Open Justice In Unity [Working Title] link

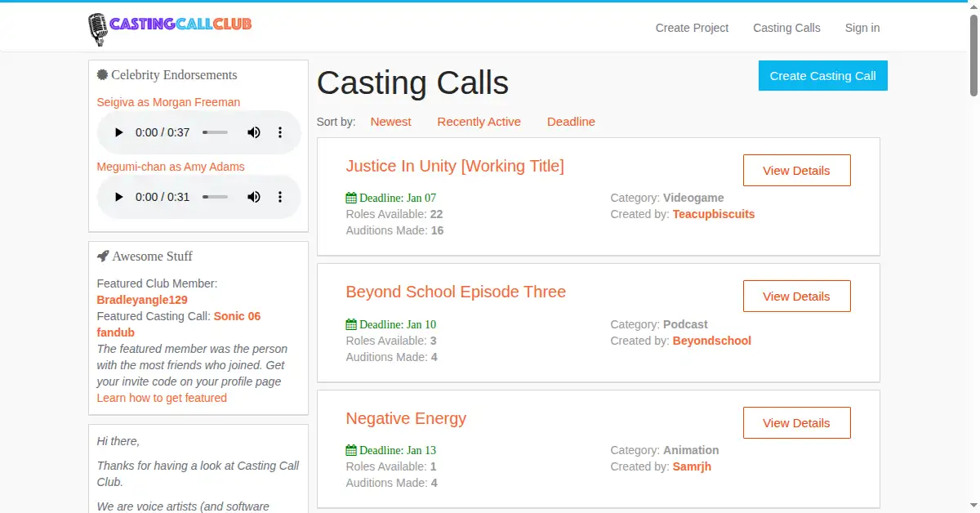(455, 166)
